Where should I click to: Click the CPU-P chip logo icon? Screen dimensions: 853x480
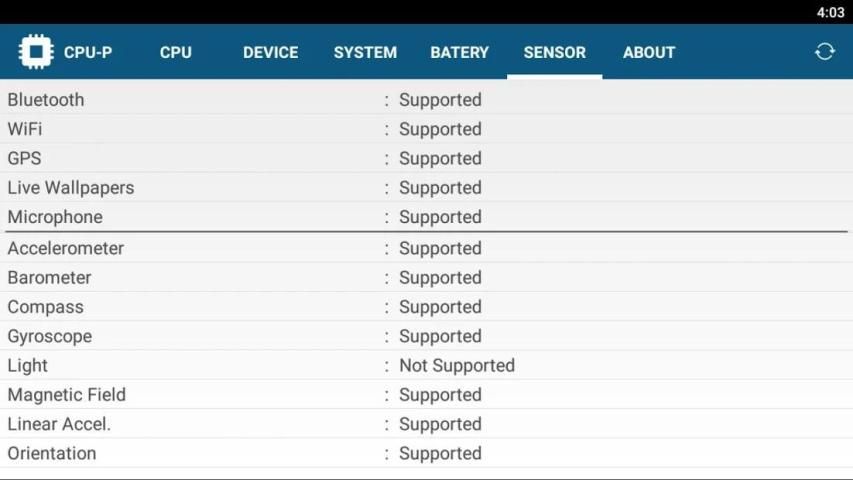(35, 52)
